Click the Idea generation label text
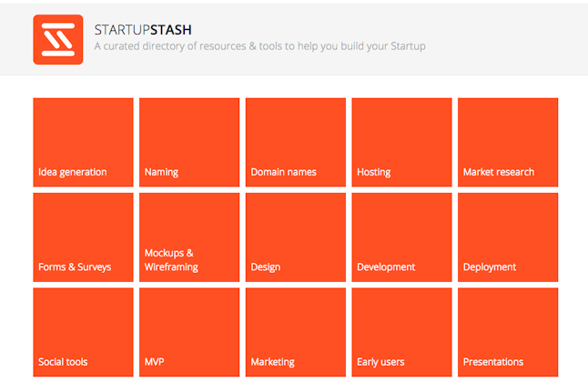Viewport: 588px width, 382px height. [73, 172]
